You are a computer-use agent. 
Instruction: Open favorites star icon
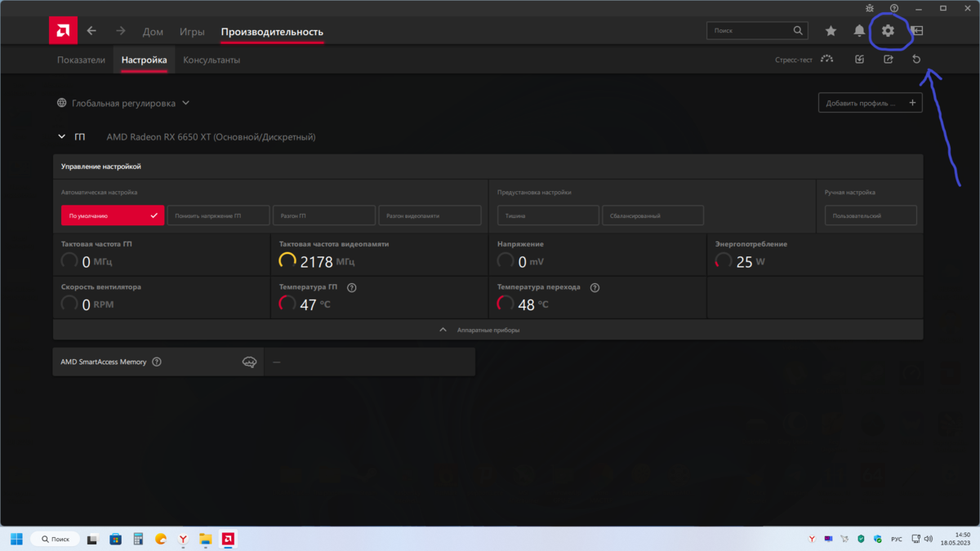pyautogui.click(x=831, y=31)
